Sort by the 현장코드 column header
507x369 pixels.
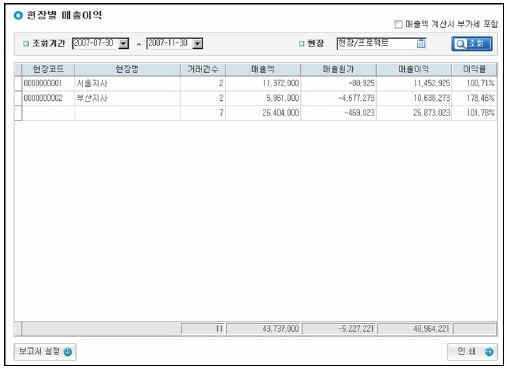48,69
